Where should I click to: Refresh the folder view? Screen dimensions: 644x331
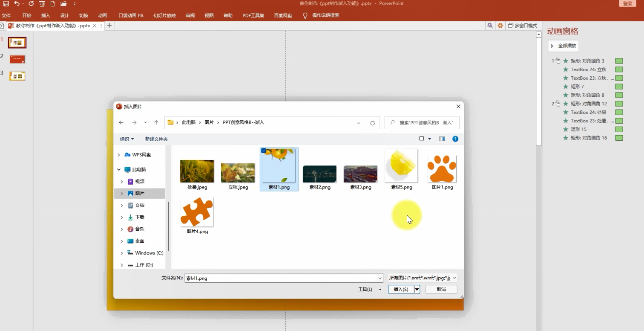(372, 123)
